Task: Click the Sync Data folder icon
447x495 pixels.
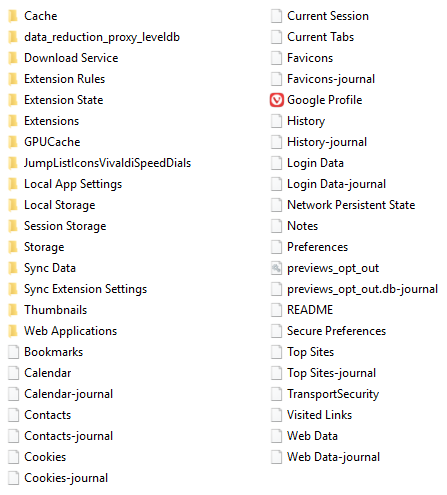Action: pos(13,268)
